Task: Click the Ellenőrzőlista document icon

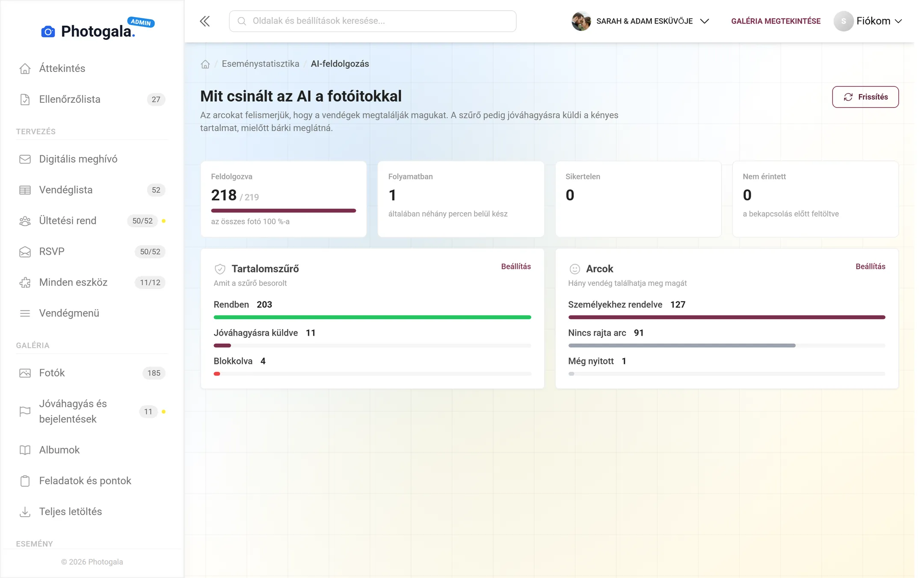Action: click(25, 99)
